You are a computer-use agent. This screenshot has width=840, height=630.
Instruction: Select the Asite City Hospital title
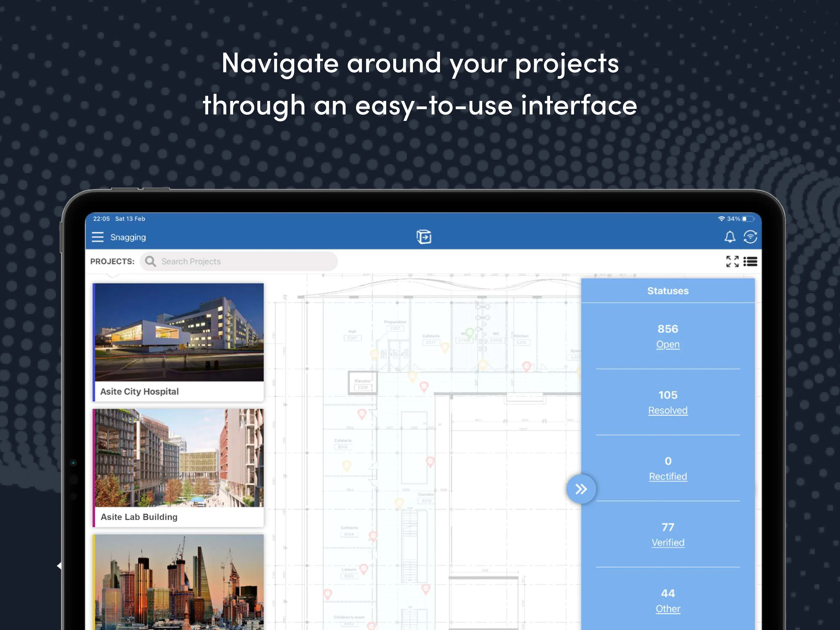(x=139, y=391)
